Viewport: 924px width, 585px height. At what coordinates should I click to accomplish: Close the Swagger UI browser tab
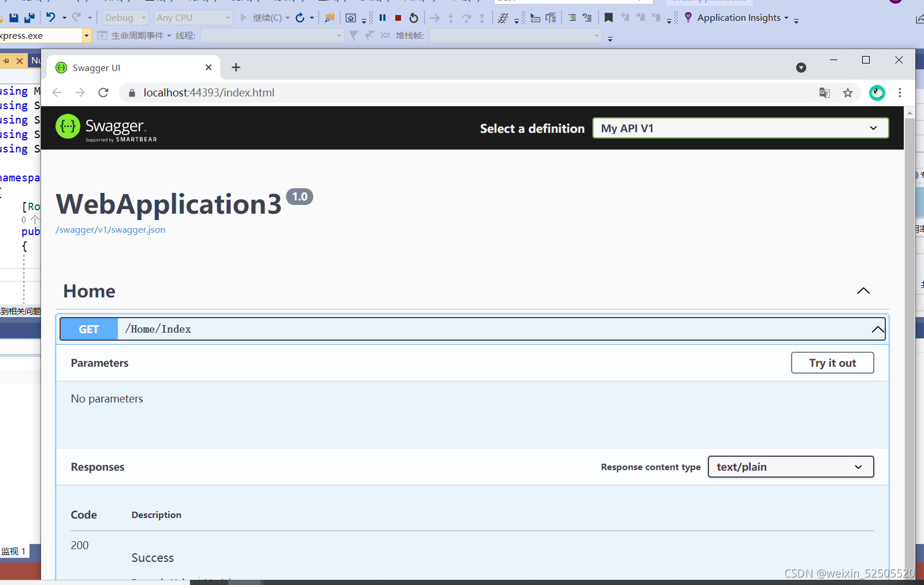coord(209,68)
